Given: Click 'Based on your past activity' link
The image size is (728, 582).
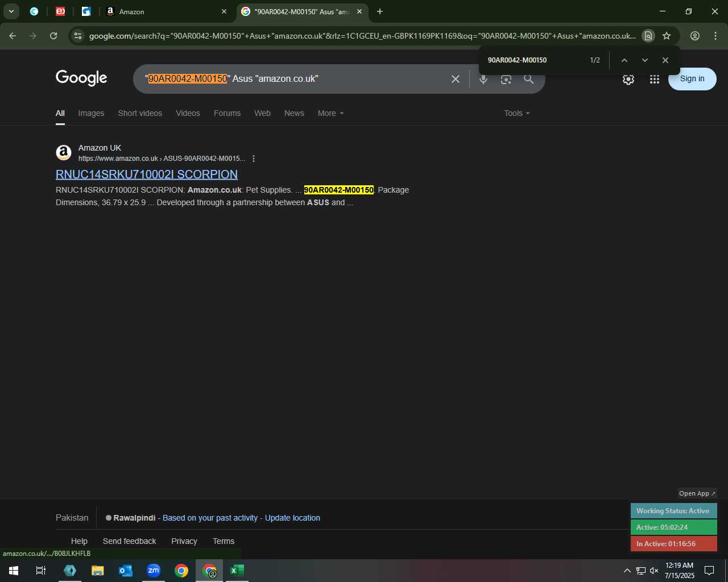Looking at the screenshot, I should (210, 518).
